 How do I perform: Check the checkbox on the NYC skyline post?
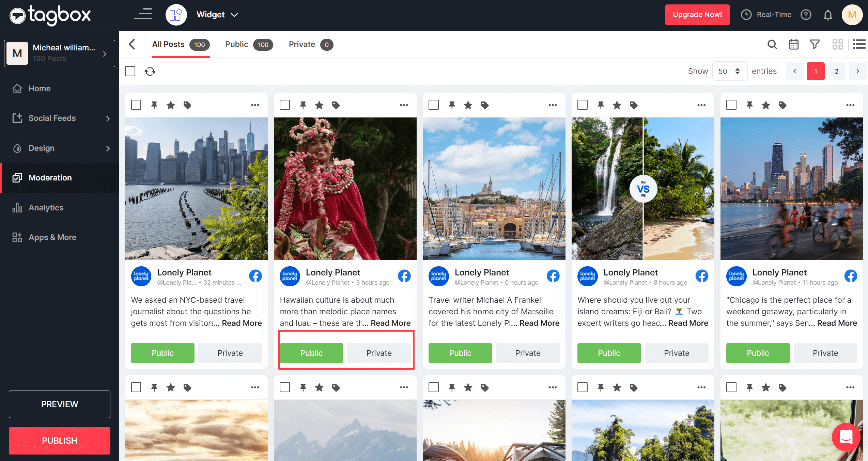(x=136, y=105)
